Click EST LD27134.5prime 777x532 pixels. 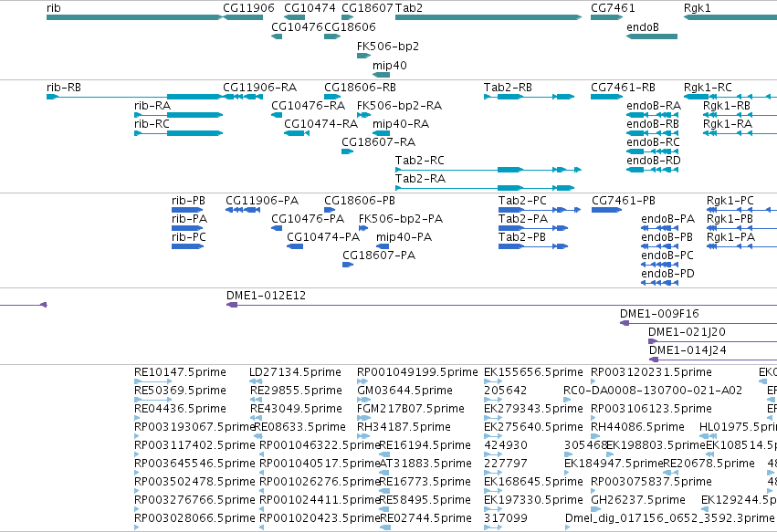pyautogui.click(x=295, y=373)
